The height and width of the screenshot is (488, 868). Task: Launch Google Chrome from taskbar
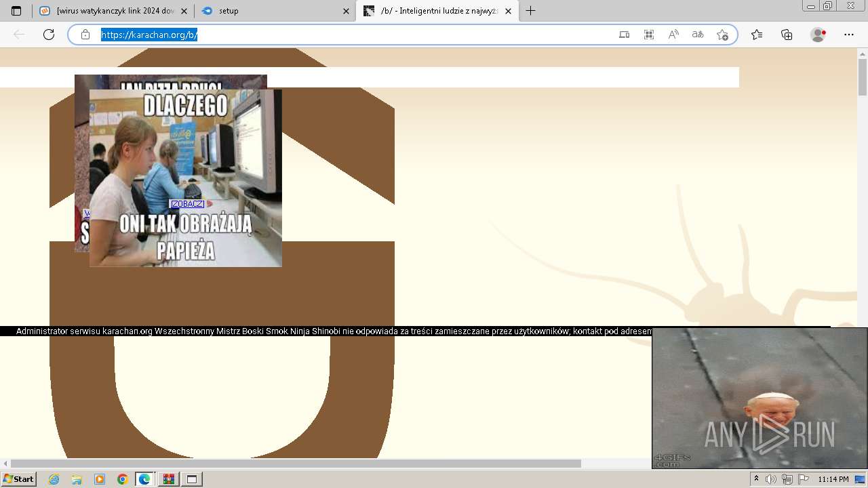[x=123, y=479]
